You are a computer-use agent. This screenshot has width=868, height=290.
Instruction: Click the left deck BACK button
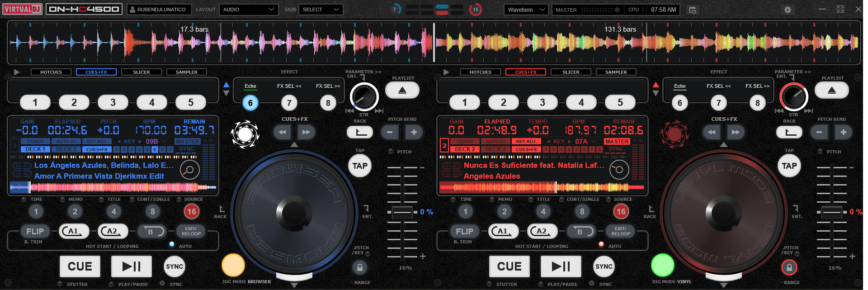coord(360,132)
